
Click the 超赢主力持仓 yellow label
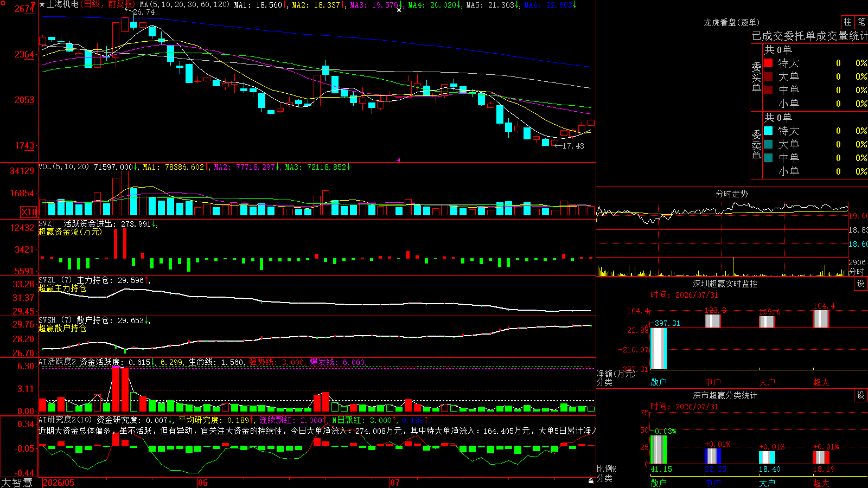[62, 288]
